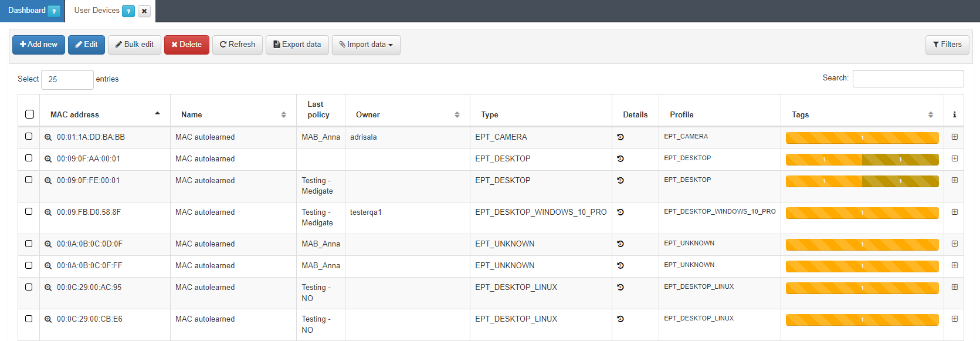This screenshot has width=980, height=341.
Task: Click Dashboard tab help icon
Action: click(54, 11)
